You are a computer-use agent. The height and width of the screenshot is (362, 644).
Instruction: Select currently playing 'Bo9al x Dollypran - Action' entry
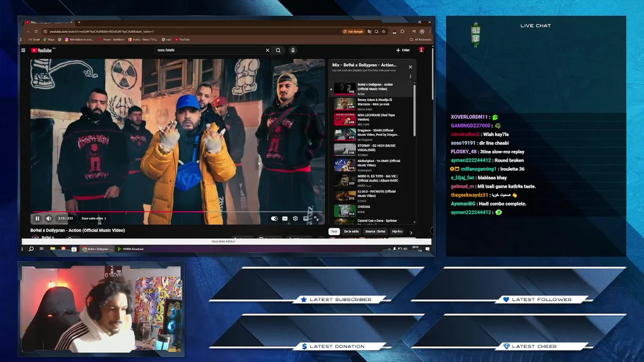[x=371, y=89]
